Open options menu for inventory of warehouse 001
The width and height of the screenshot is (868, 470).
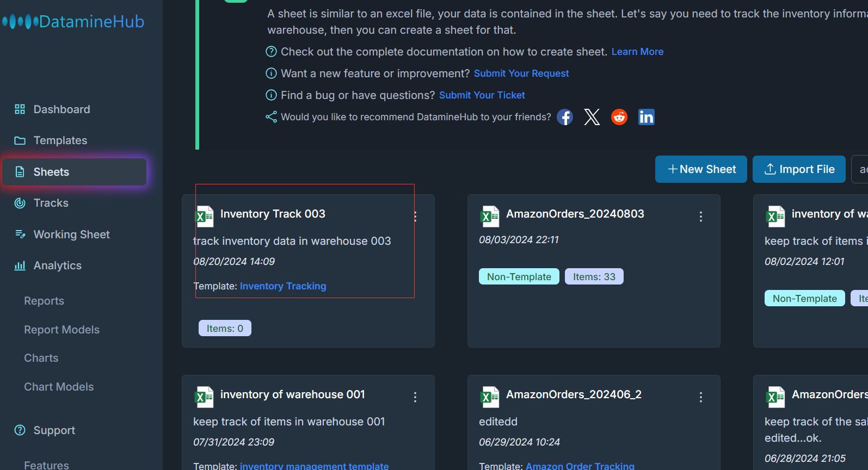[x=415, y=397]
